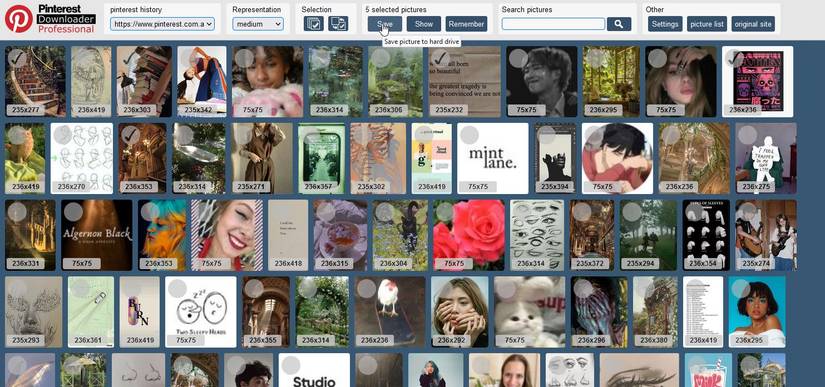This screenshot has height=387, width=825.
Task: Click the second Selection icon for deselecting pictures
Action: pyautogui.click(x=338, y=24)
